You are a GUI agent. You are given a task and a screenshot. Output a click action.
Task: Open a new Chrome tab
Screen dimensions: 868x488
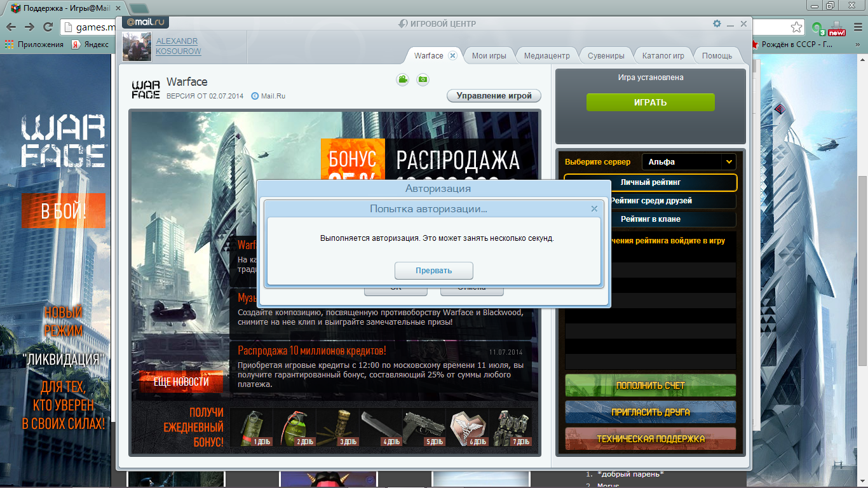pyautogui.click(x=139, y=8)
